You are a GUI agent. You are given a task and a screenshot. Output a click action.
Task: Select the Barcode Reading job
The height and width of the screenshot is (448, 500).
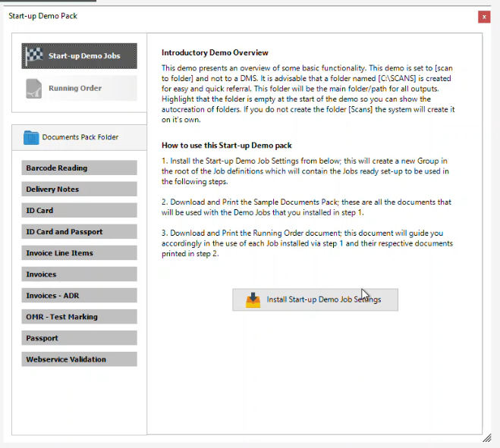pos(79,168)
